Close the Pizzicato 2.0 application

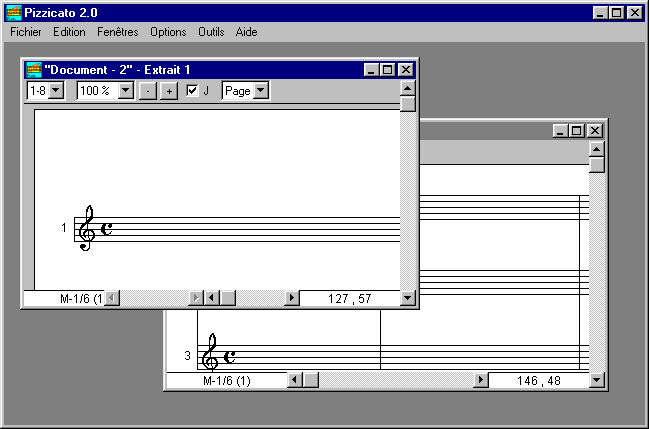[x=635, y=13]
